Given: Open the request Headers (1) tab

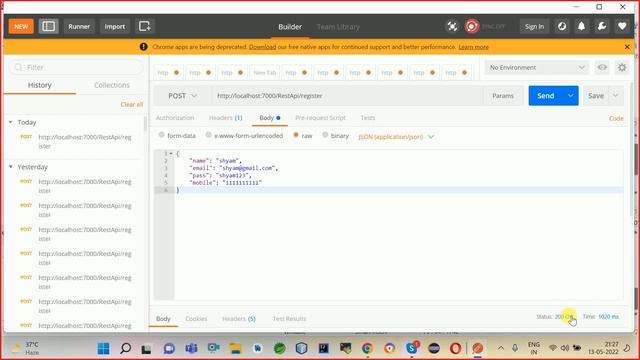Looking at the screenshot, I should pos(225,118).
